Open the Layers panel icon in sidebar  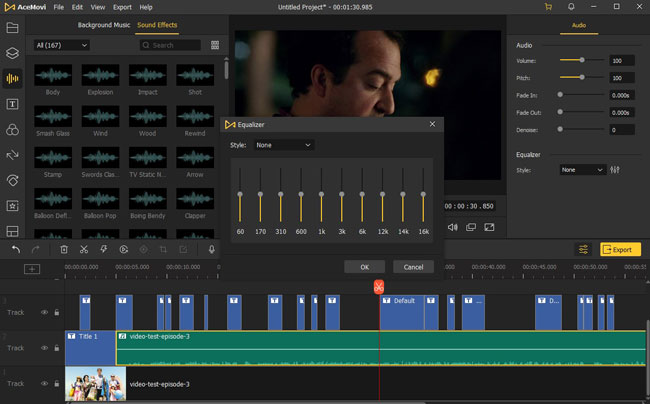(x=12, y=53)
